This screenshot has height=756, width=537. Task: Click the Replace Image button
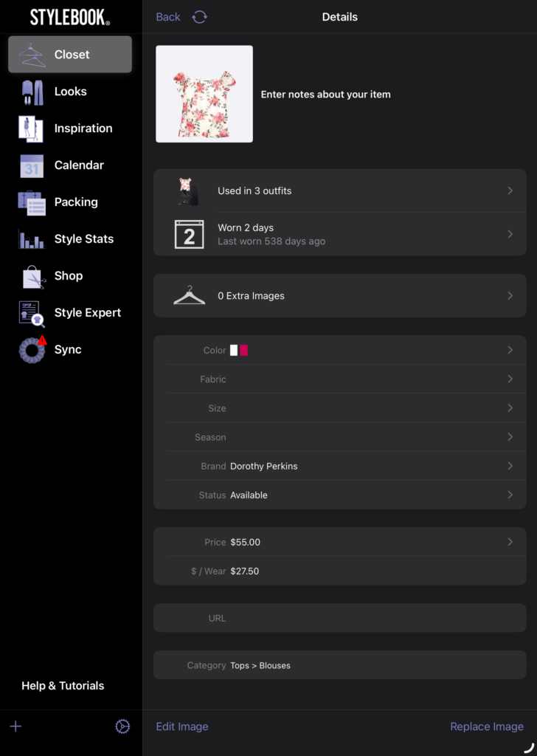pyautogui.click(x=486, y=726)
